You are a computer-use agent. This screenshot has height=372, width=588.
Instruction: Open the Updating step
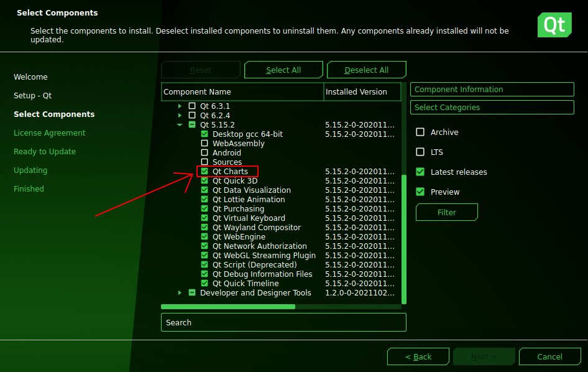coord(30,170)
